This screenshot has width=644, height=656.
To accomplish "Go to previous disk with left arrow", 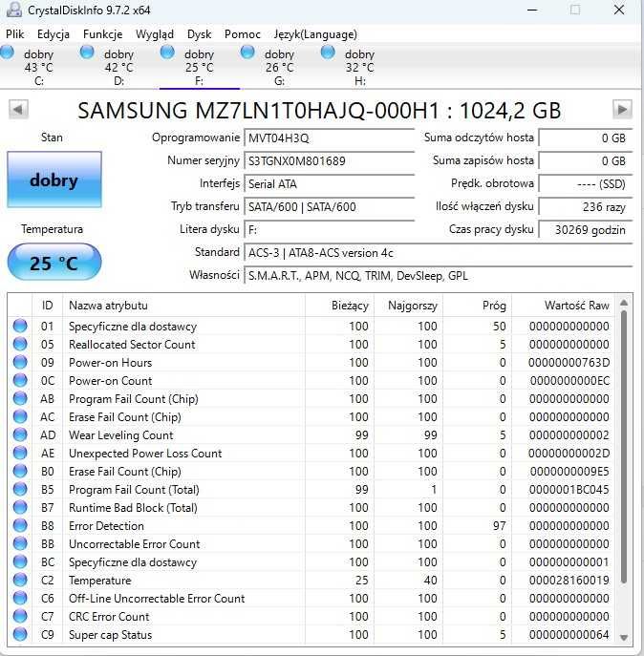I will coord(18,110).
